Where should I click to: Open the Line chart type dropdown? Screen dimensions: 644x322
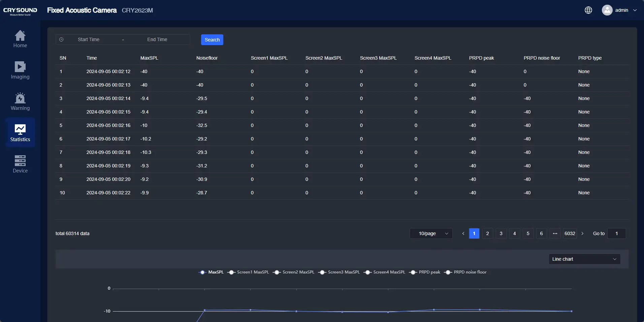[584, 259]
